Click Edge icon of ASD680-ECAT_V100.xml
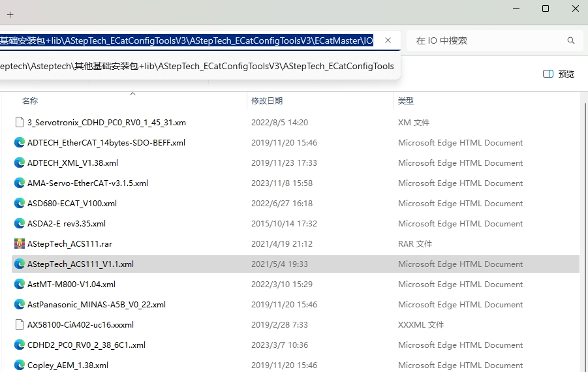 point(19,203)
